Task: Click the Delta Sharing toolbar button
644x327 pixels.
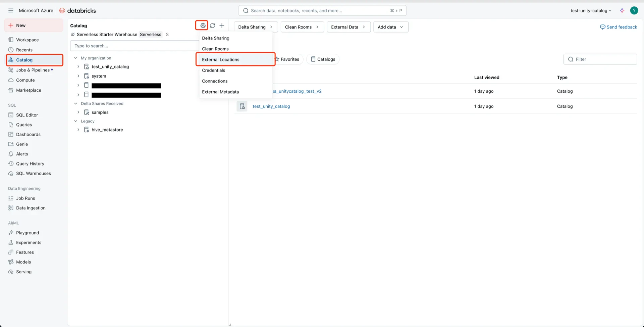Action: [x=256, y=27]
